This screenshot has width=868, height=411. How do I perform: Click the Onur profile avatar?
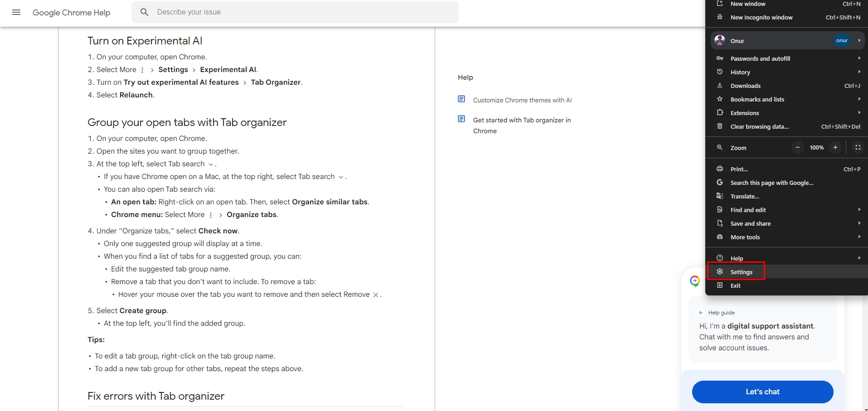[720, 40]
